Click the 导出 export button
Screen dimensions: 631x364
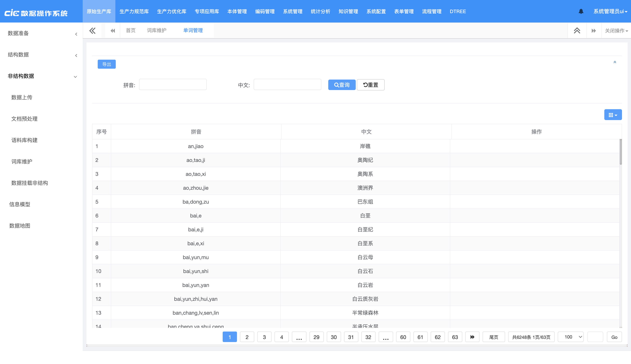click(107, 64)
